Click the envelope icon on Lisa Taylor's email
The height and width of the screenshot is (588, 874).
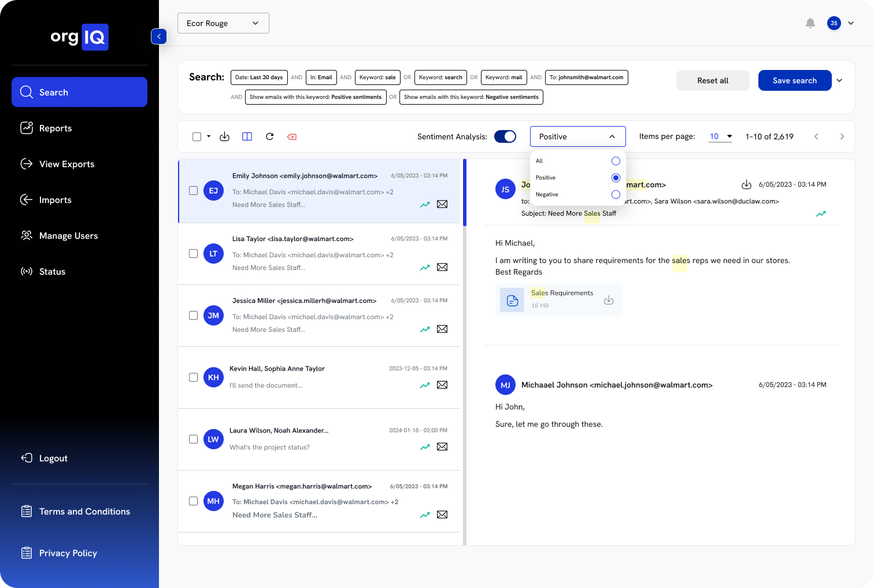pyautogui.click(x=442, y=267)
